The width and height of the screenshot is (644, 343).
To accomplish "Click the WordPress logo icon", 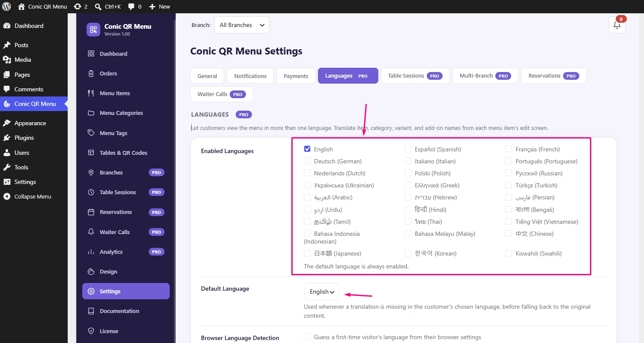I will point(7,6).
